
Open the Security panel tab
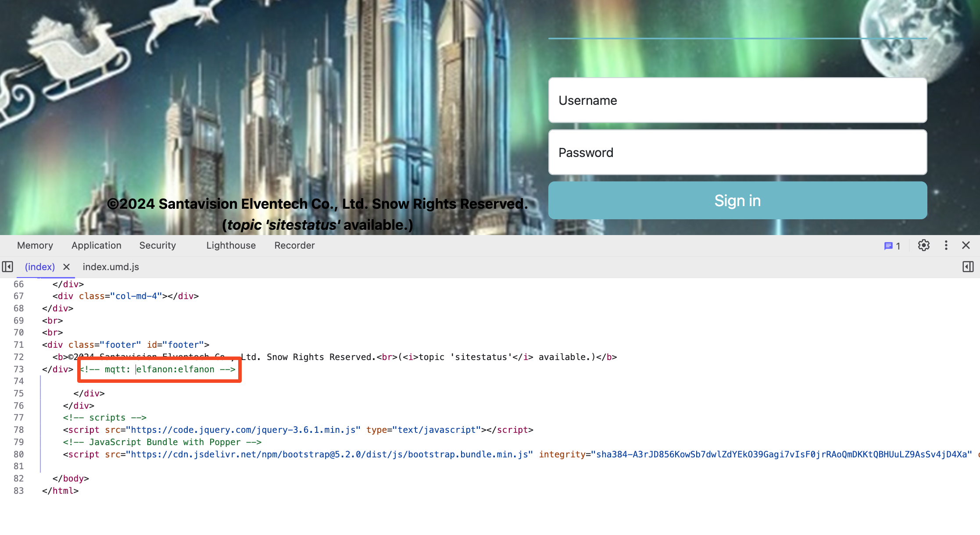coord(157,246)
